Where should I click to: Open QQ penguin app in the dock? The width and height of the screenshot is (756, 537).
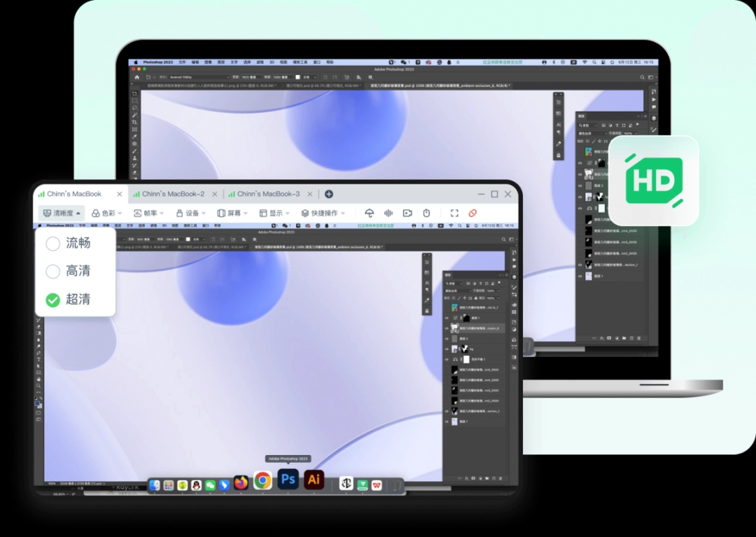click(x=196, y=485)
